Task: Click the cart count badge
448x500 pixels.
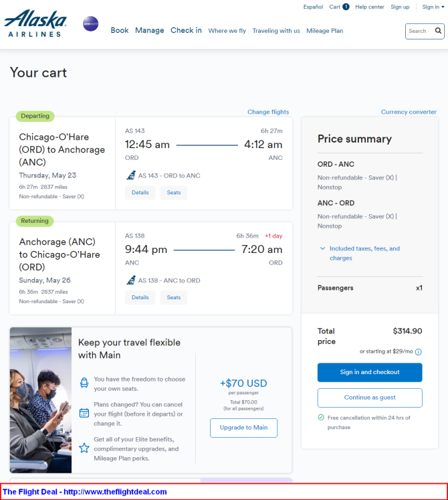Action: 346,7
